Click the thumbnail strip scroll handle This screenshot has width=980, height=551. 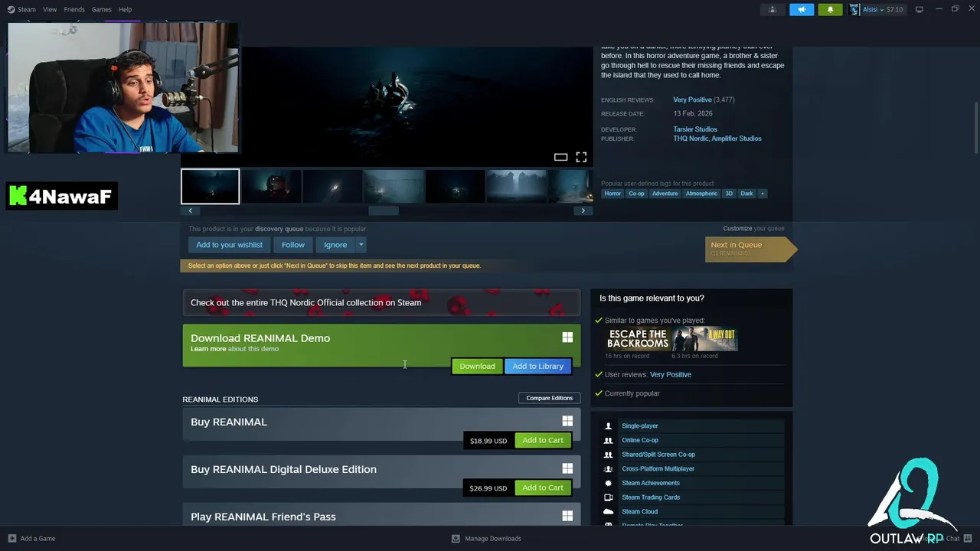coord(384,210)
